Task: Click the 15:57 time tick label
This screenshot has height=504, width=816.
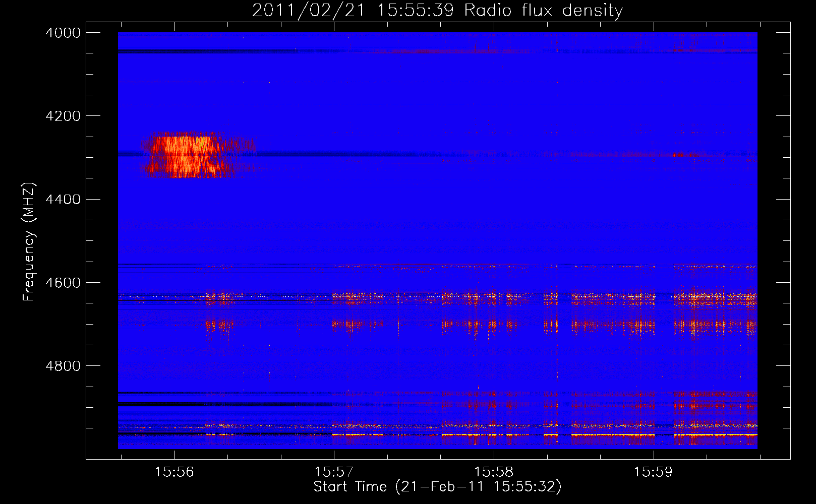Action: tap(334, 472)
